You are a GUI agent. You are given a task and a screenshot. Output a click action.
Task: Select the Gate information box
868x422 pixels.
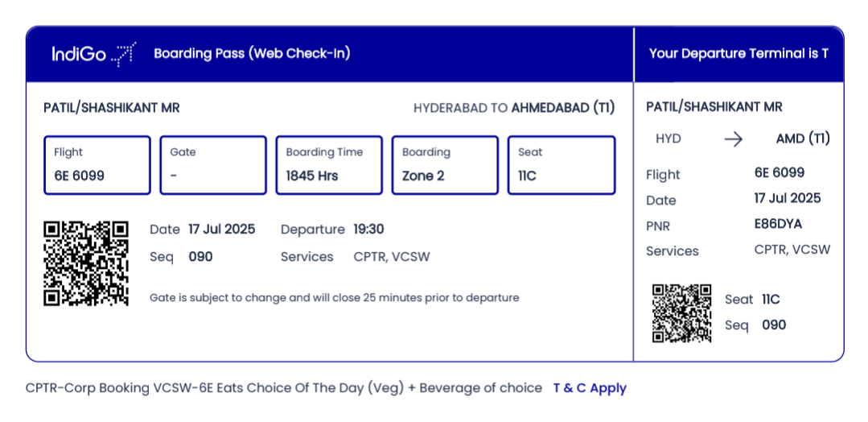213,165
